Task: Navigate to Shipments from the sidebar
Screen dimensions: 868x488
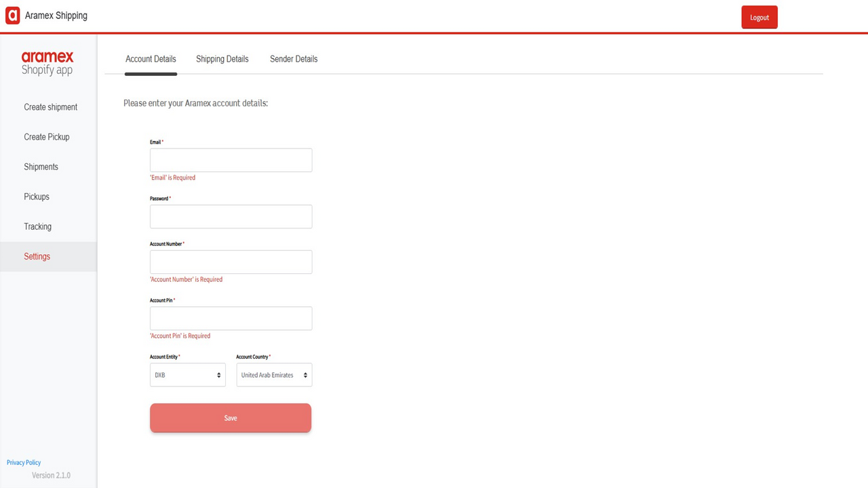Action: point(41,166)
